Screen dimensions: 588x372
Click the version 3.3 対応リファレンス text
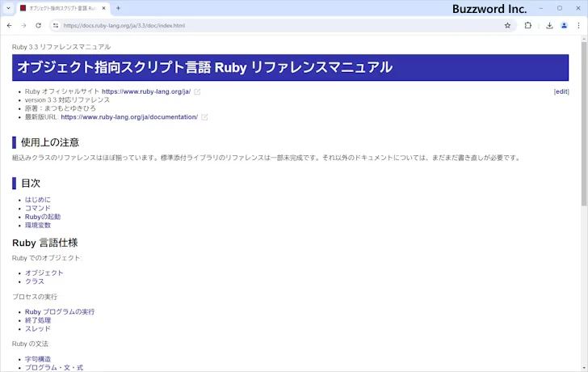pos(67,100)
